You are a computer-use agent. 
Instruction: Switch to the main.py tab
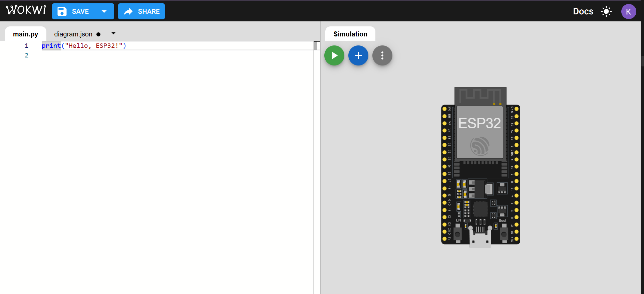26,34
